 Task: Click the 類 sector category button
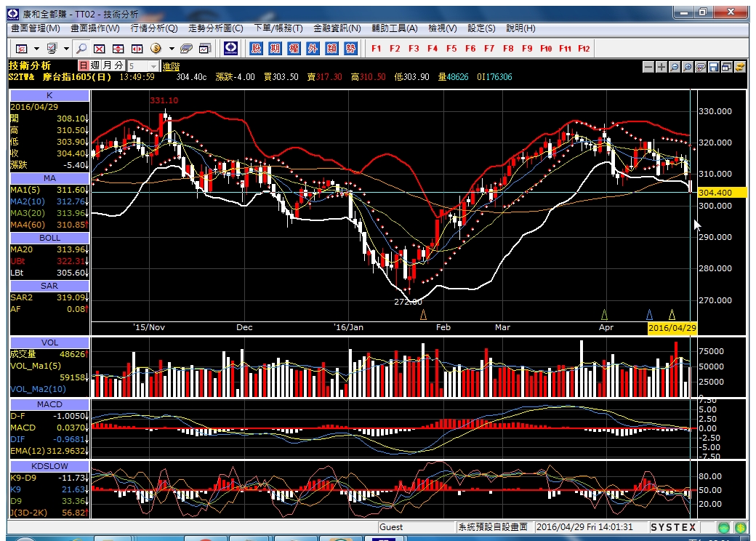(x=331, y=48)
